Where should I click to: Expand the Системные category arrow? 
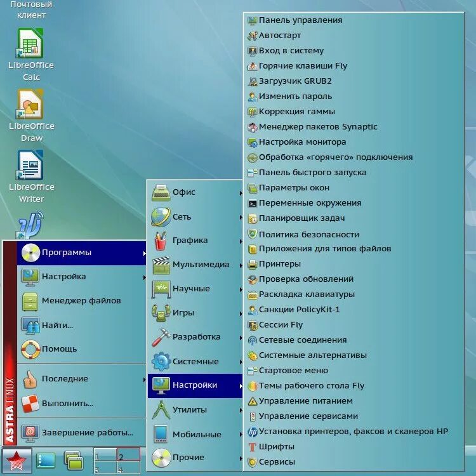[x=241, y=362]
